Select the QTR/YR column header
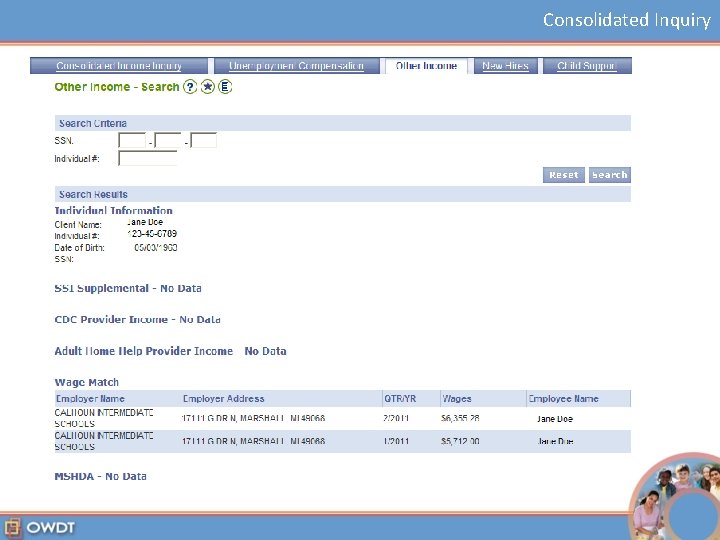The width and height of the screenshot is (720, 540). 400,399
